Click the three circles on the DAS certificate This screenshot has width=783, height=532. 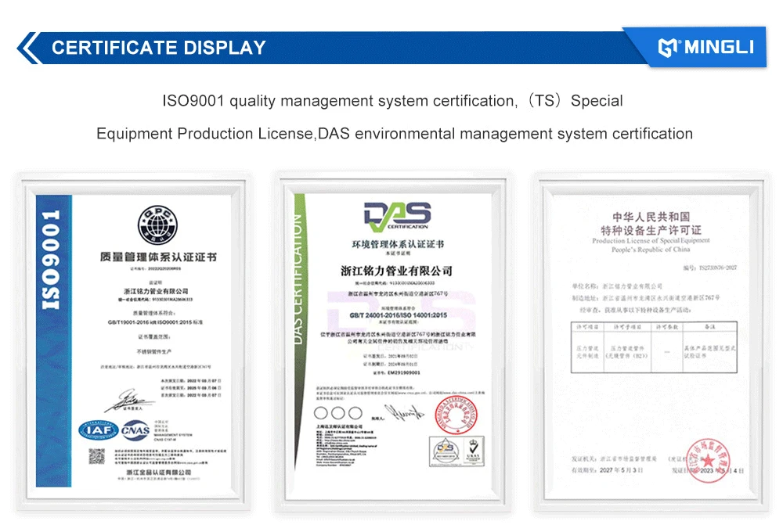pos(338,413)
